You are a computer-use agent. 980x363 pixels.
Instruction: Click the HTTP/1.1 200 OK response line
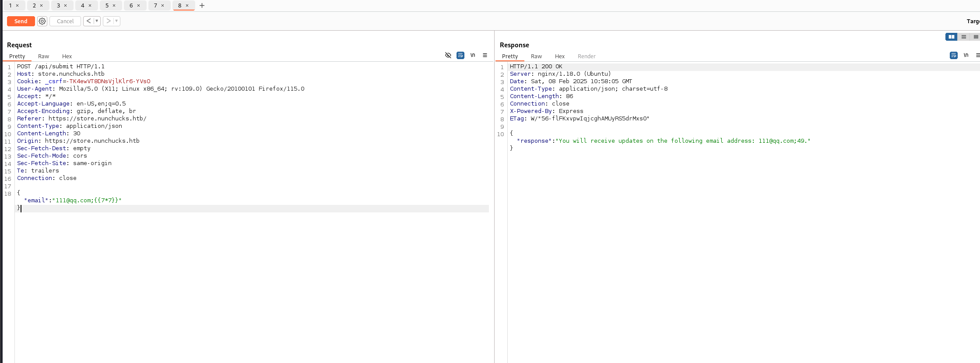pyautogui.click(x=536, y=67)
